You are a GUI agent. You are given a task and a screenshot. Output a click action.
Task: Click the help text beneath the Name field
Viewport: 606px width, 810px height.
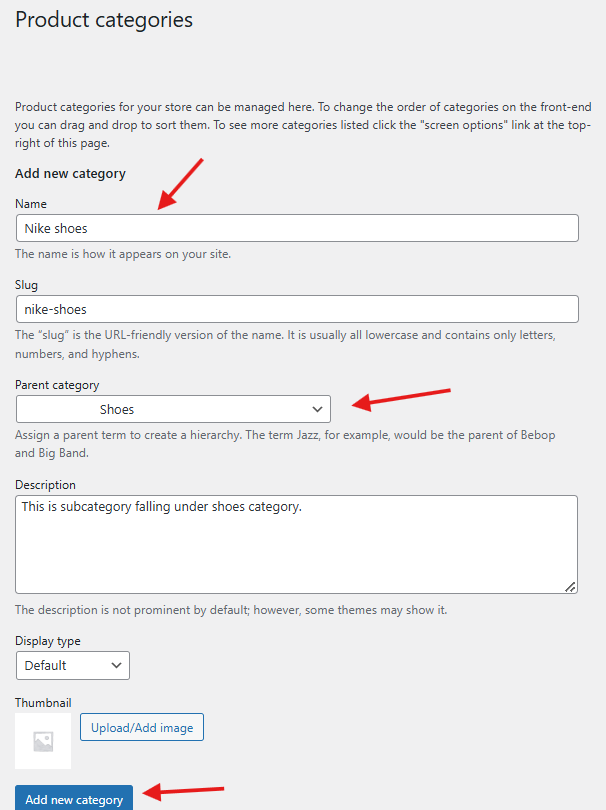pos(123,254)
